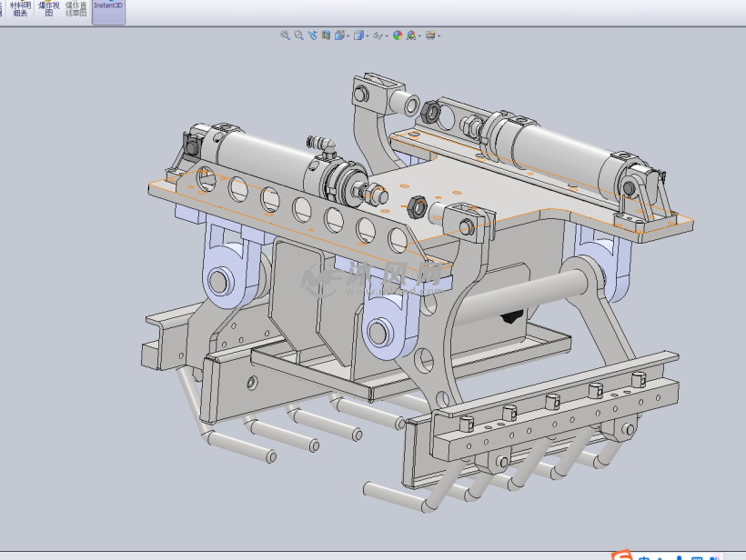Screen dimensions: 746x560
Task: Select the Zoom to Area tool
Action: coord(298,35)
